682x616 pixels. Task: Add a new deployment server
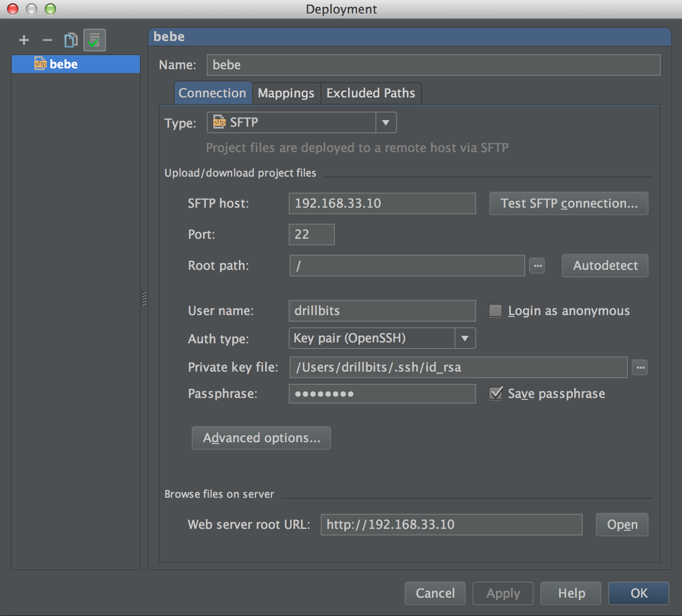pyautogui.click(x=24, y=40)
